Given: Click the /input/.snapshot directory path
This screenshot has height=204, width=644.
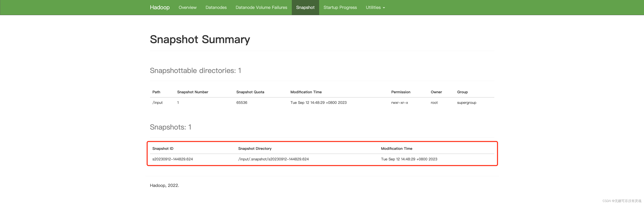Looking at the screenshot, I should pos(273,159).
